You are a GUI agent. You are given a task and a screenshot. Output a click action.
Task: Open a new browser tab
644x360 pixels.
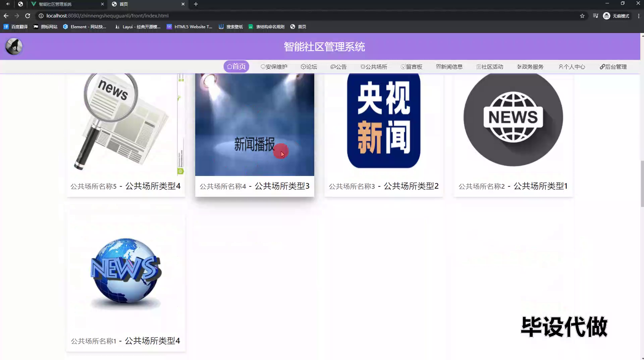(x=196, y=4)
